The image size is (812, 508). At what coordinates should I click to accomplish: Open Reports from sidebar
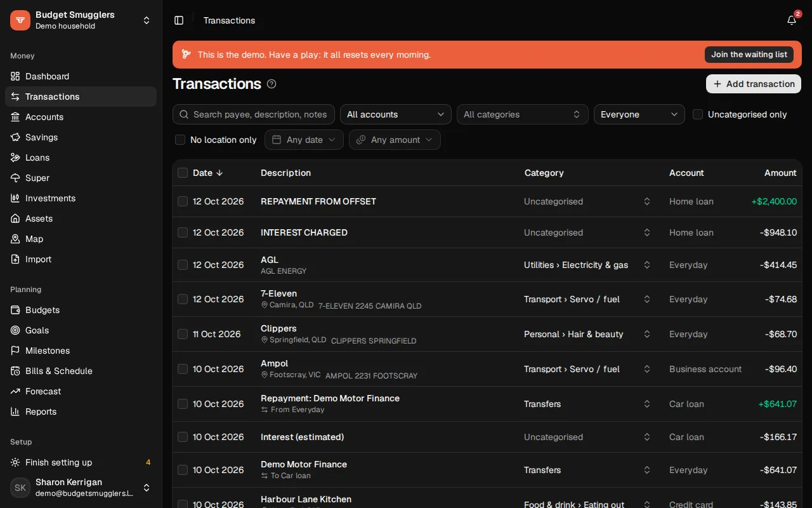click(81, 411)
